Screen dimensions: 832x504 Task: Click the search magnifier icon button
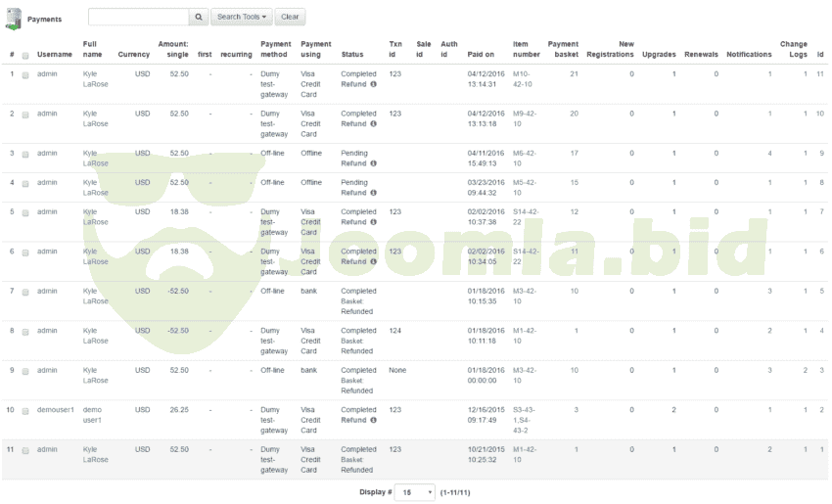click(197, 17)
